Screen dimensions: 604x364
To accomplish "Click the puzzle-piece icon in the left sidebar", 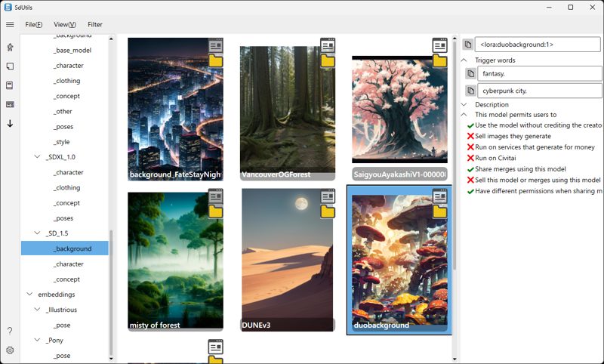I will tap(10, 47).
